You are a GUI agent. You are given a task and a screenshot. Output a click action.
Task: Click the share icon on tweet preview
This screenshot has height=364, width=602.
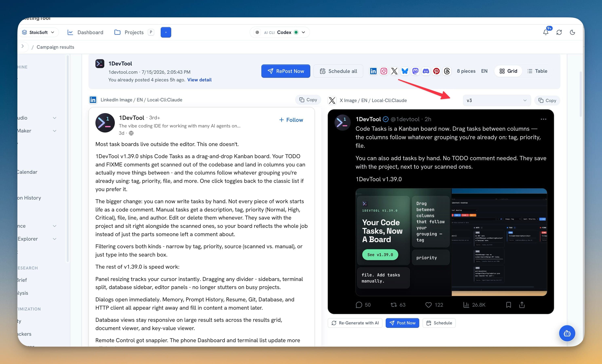pyautogui.click(x=522, y=305)
